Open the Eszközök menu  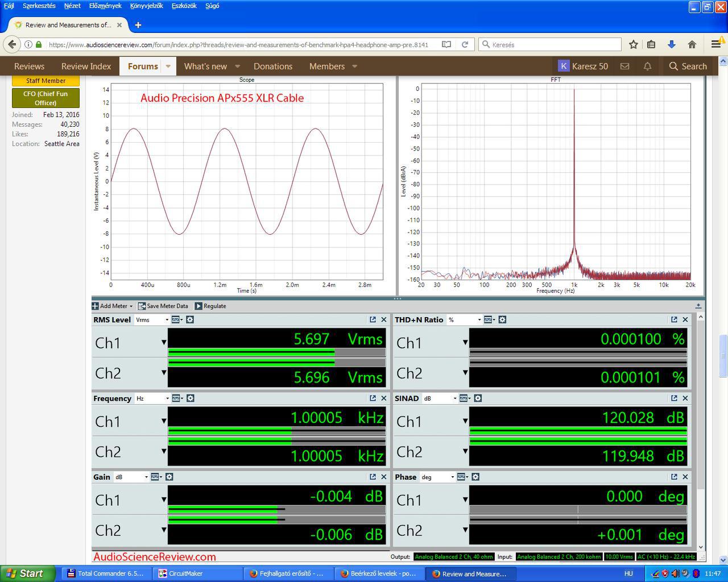pyautogui.click(x=184, y=6)
